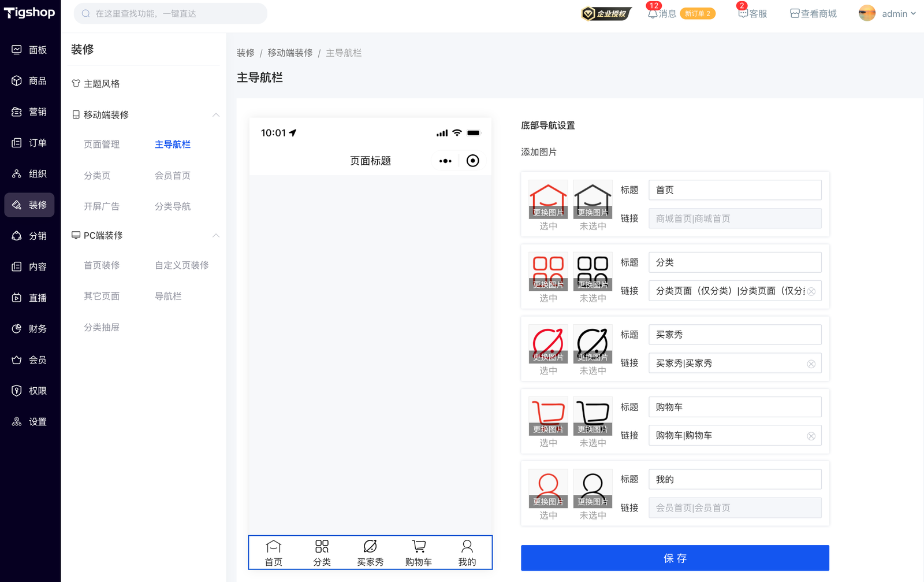Open 权限 permissions in the sidebar
924x582 pixels.
[29, 391]
